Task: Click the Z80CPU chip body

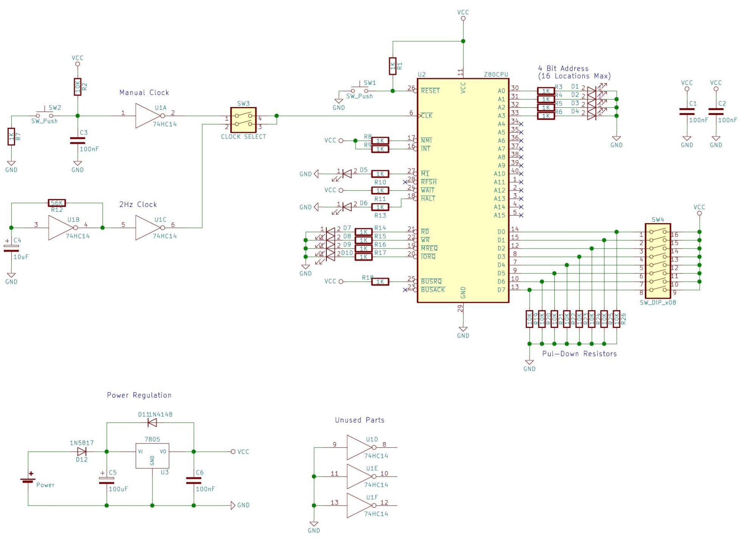Action: coord(463,189)
